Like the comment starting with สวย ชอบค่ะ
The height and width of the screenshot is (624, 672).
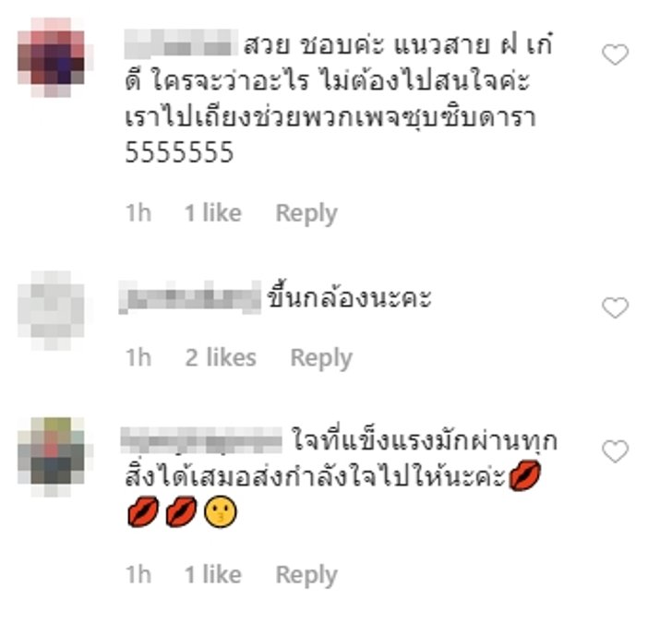click(615, 54)
